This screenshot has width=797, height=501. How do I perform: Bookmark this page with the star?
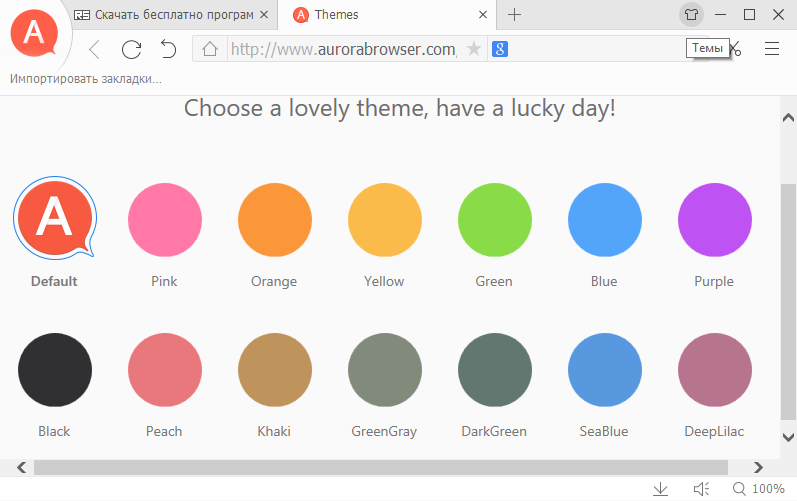474,50
